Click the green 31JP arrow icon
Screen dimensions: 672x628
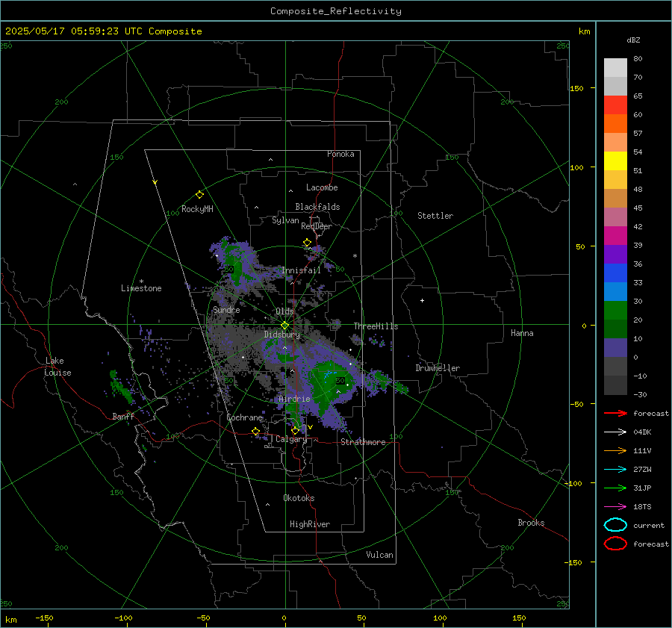pos(615,488)
